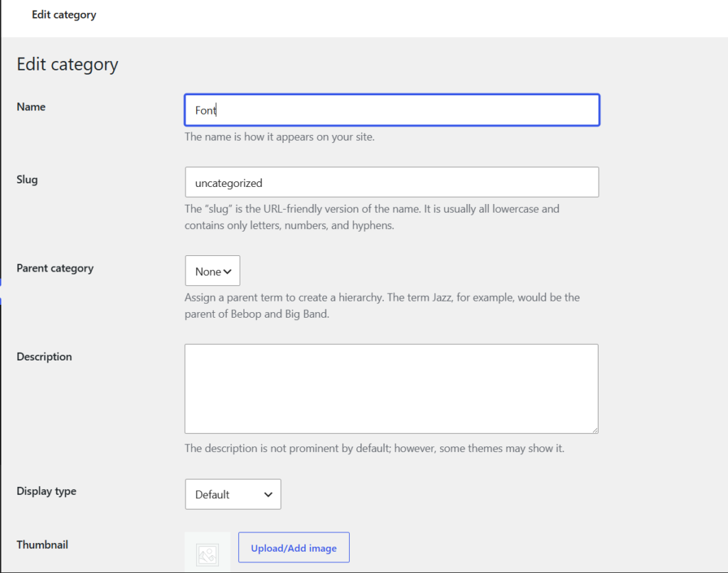Open the Parent category None dropdown
The image size is (728, 573).
tap(213, 271)
